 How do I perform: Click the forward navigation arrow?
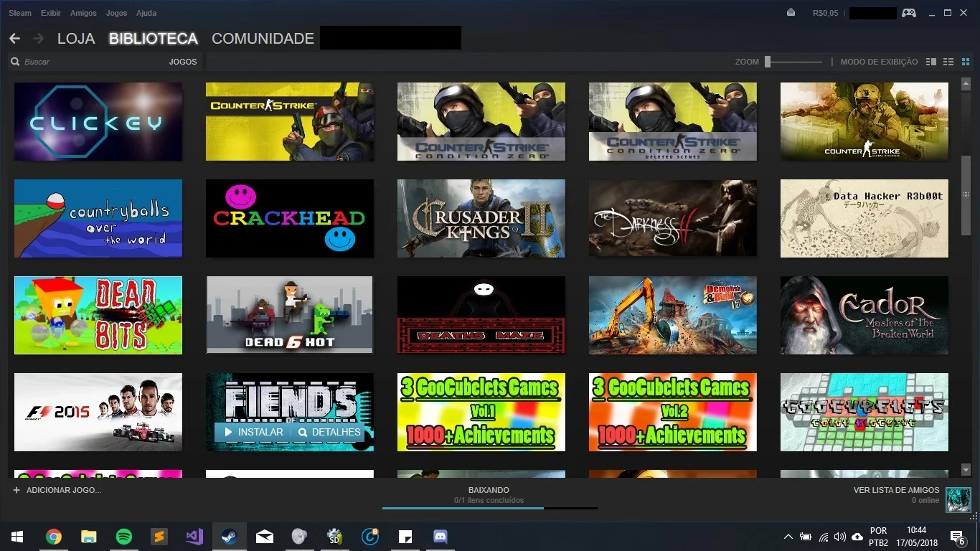(38, 39)
